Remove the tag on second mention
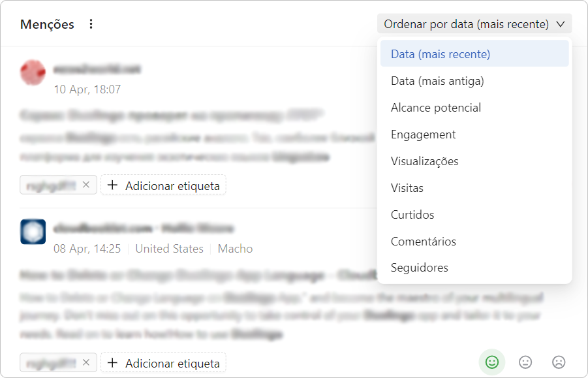 point(86,362)
